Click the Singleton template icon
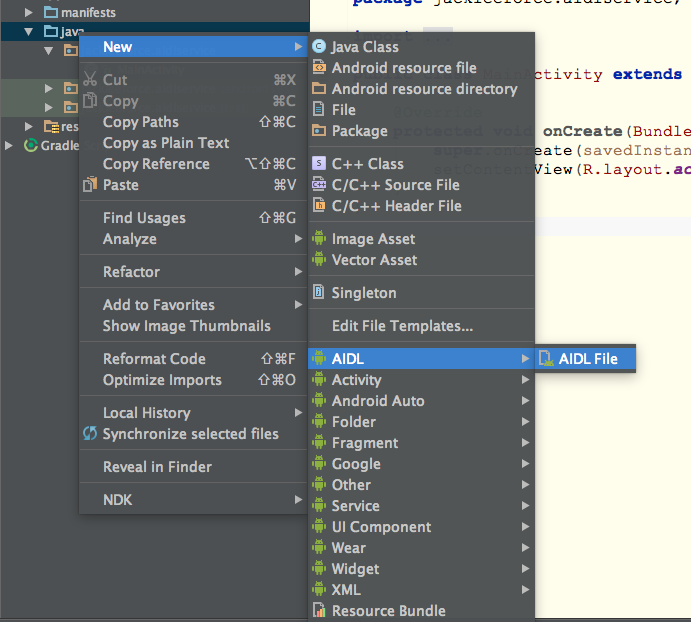Screen dimensions: 691x622 coord(319,293)
